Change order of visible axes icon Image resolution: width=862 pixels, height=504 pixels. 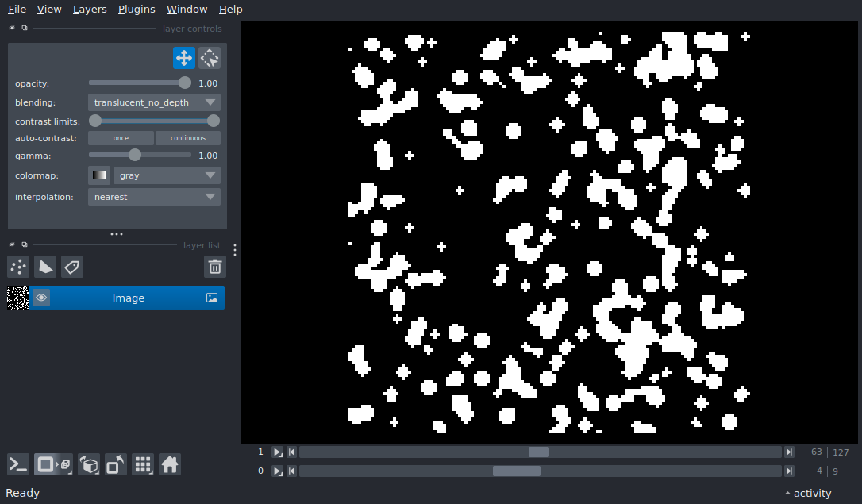[89, 465]
